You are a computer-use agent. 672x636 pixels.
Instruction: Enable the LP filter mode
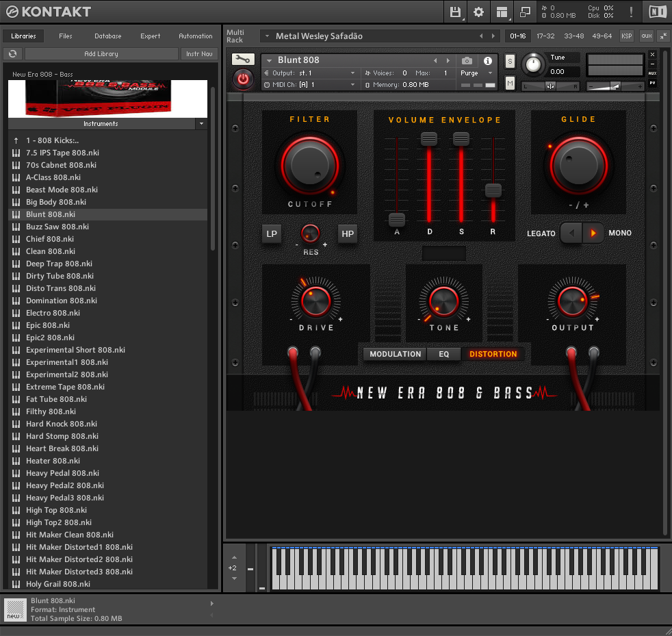click(272, 233)
